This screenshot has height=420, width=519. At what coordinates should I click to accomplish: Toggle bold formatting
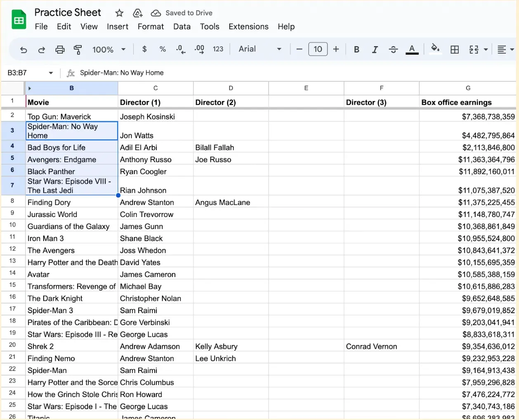point(356,50)
